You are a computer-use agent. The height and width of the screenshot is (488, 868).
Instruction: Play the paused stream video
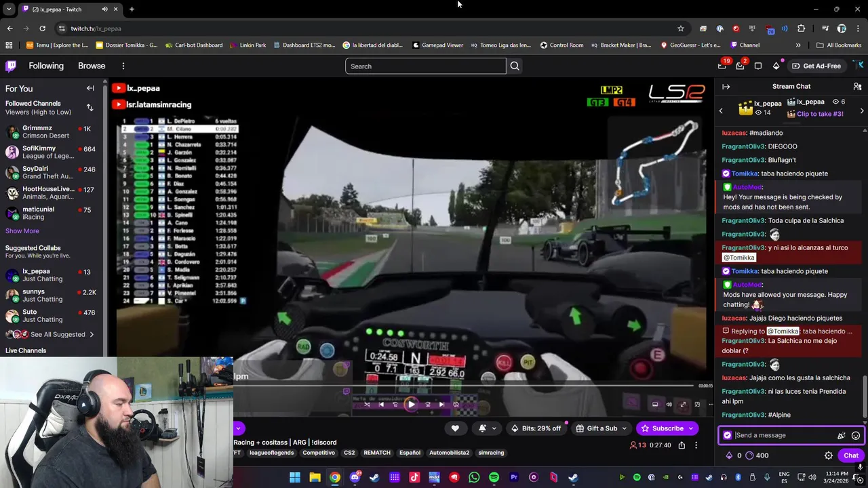(411, 405)
